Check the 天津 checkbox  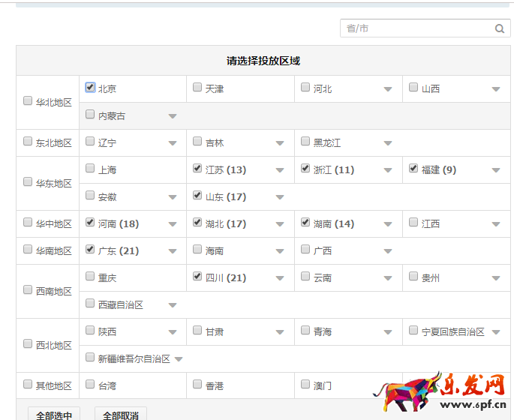198,87
